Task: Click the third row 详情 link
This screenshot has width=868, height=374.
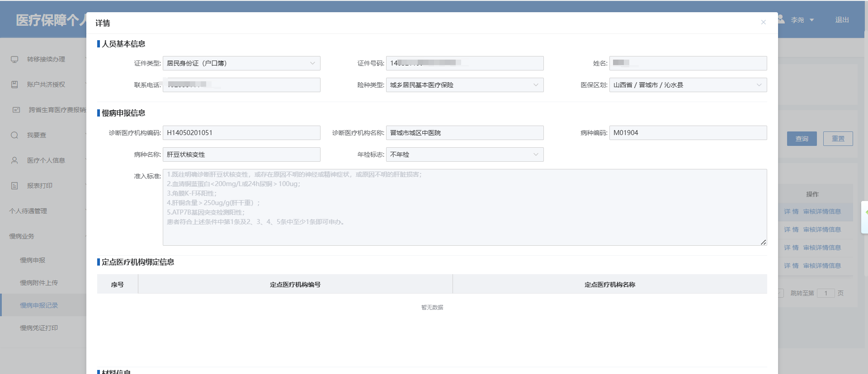Action: click(791, 248)
